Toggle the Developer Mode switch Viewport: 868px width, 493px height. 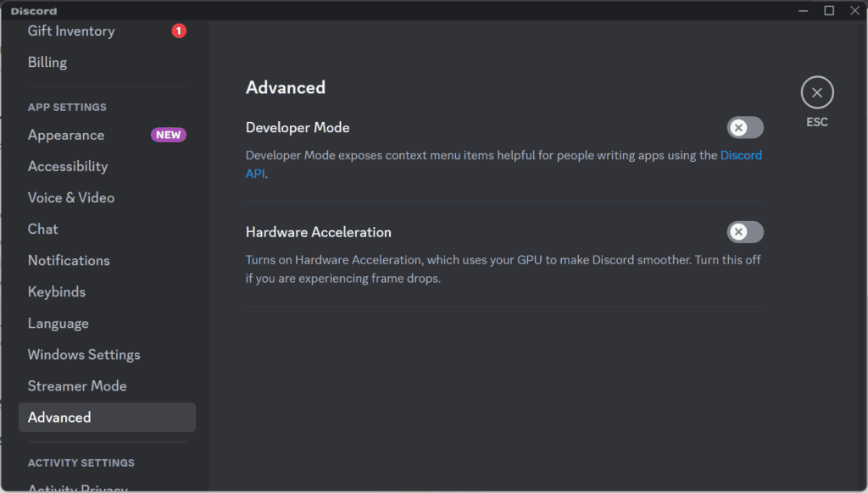(745, 128)
